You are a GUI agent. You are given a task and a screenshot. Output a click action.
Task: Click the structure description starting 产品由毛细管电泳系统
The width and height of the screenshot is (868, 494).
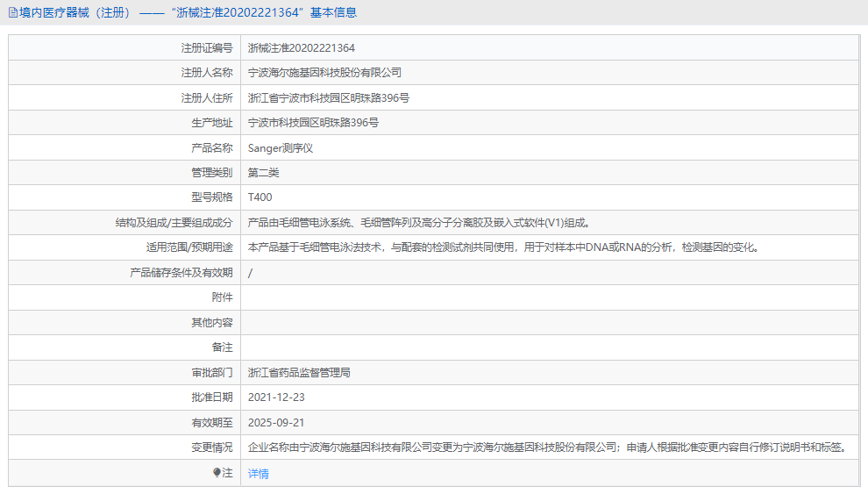(x=418, y=223)
